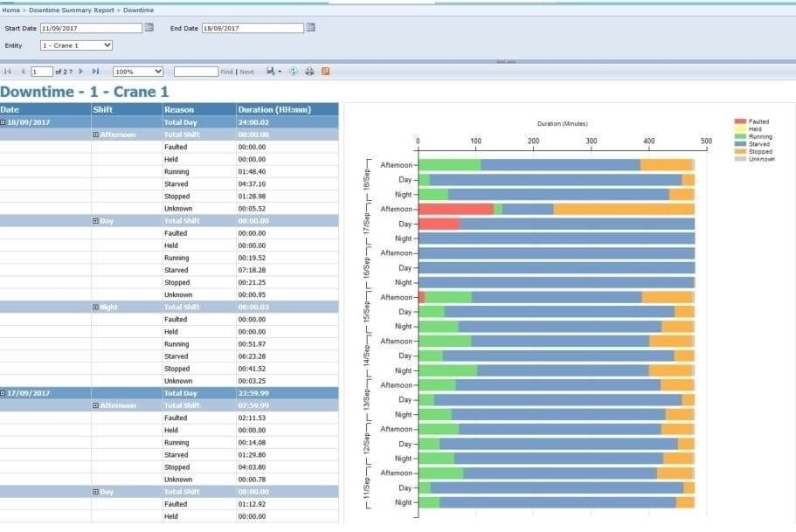Click the export/save report icon
The image size is (796, 532).
pos(272,72)
